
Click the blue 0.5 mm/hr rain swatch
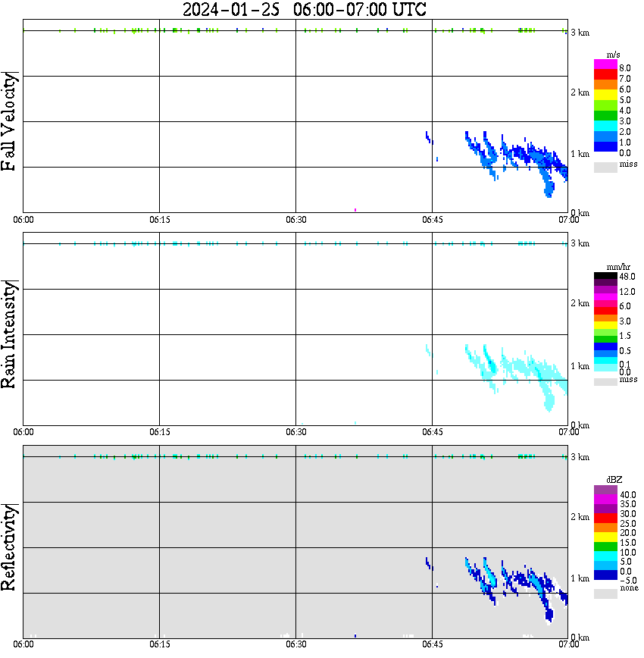tap(605, 346)
